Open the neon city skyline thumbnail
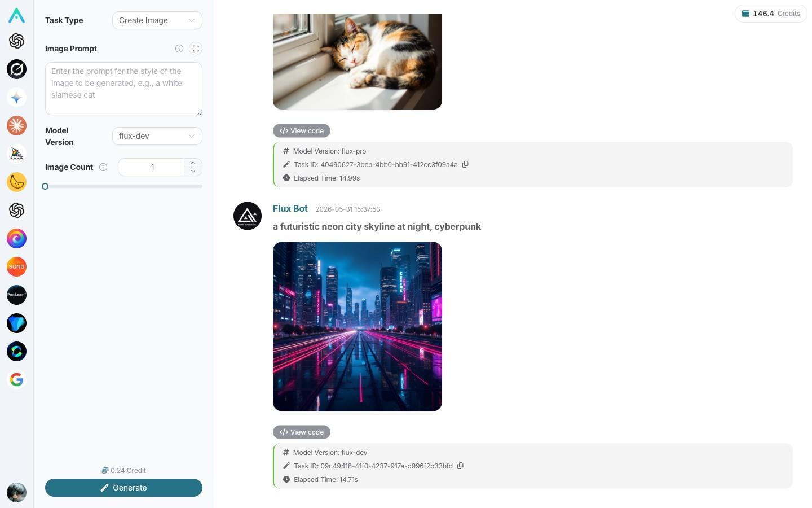Viewport: 812px width, 508px height. pyautogui.click(x=358, y=326)
